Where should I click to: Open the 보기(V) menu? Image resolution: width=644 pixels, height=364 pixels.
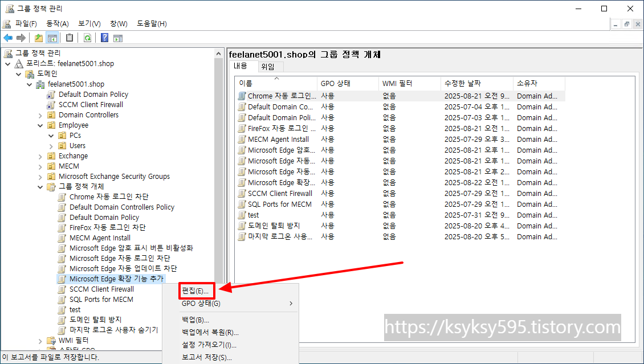click(x=89, y=24)
